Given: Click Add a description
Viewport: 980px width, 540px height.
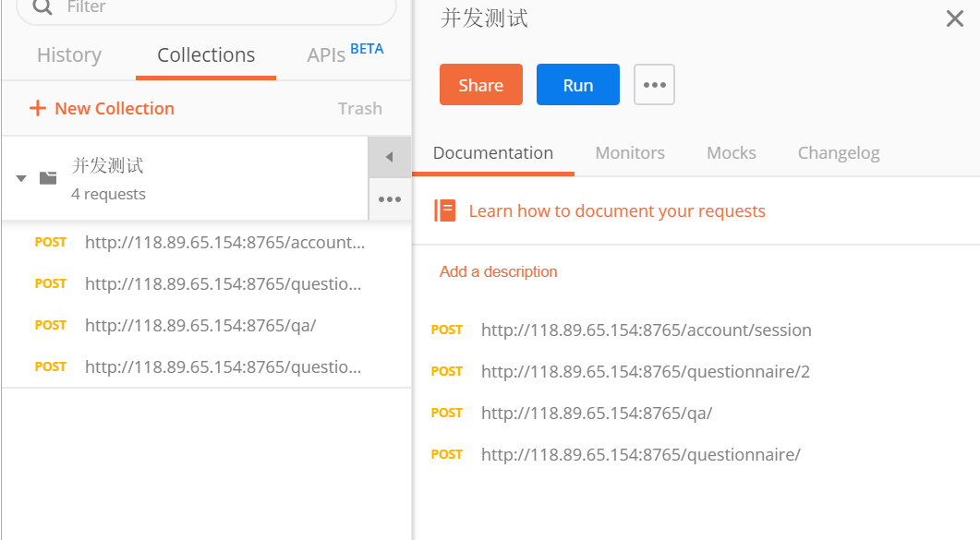Looking at the screenshot, I should [498, 271].
